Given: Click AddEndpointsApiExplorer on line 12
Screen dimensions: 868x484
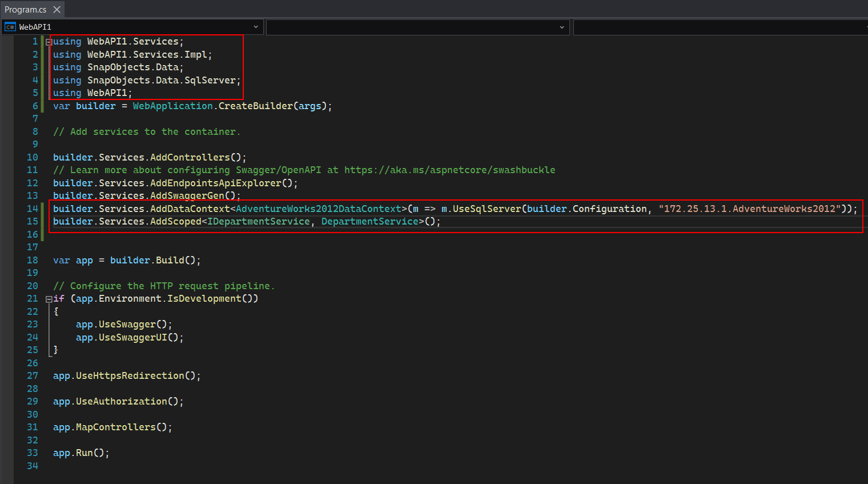Looking at the screenshot, I should pyautogui.click(x=215, y=183).
